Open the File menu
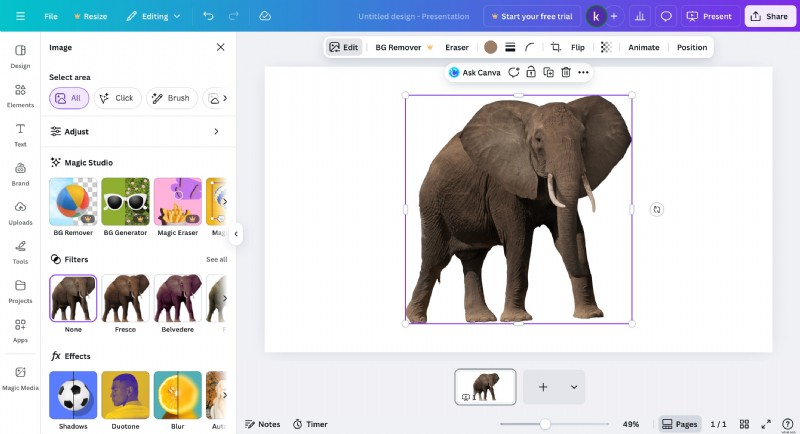This screenshot has width=800, height=434. 51,16
